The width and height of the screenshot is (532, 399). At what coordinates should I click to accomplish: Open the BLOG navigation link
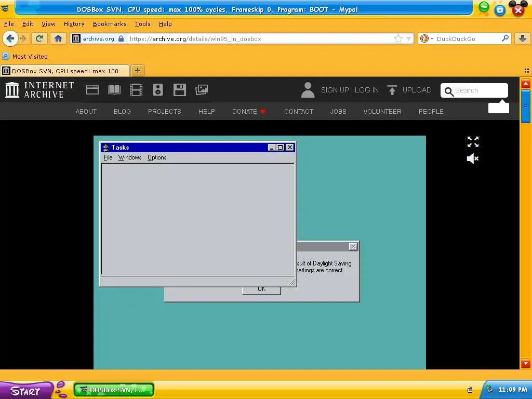(x=122, y=111)
